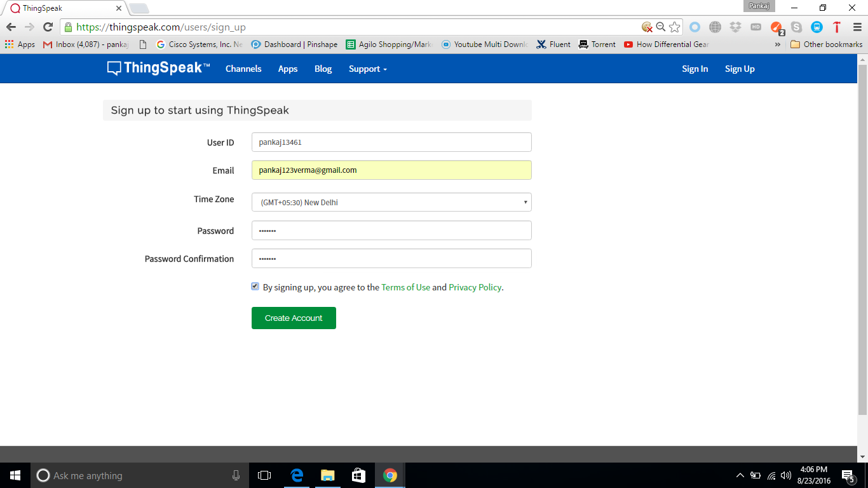Click the Password input field
Screen dimensions: 868x488
pyautogui.click(x=391, y=231)
